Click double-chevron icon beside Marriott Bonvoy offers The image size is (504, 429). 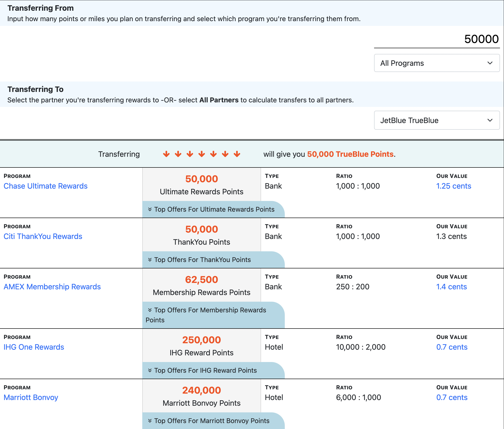coord(150,421)
